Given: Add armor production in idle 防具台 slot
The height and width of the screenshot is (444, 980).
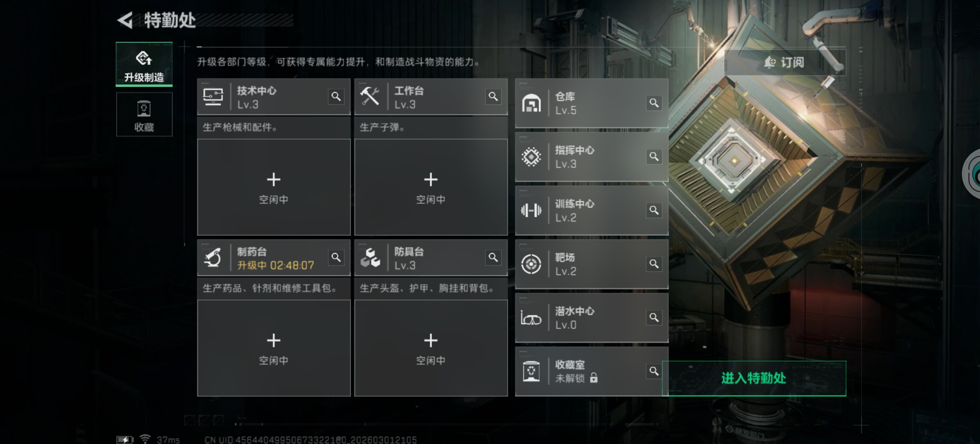Looking at the screenshot, I should [431, 348].
